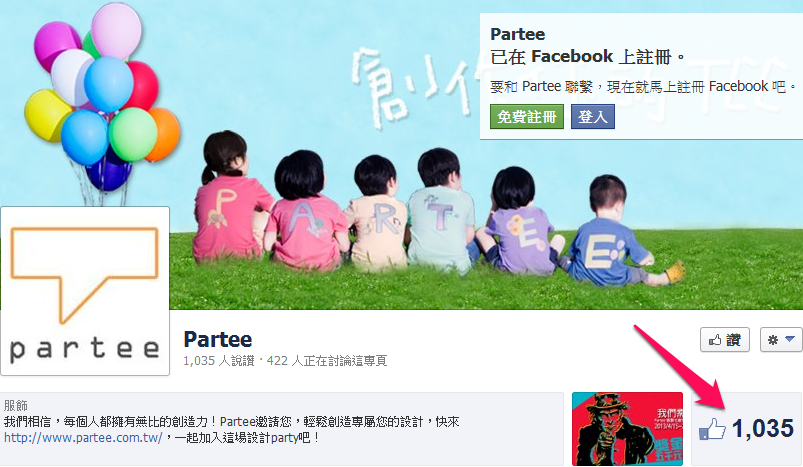Click the blue 登入 login button
This screenshot has width=803, height=467.
[x=593, y=117]
